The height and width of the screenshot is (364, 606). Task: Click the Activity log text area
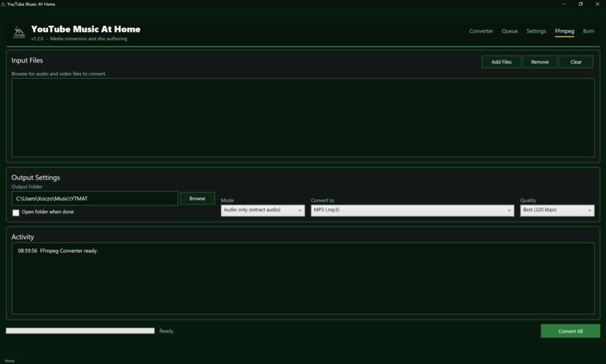coord(302,278)
